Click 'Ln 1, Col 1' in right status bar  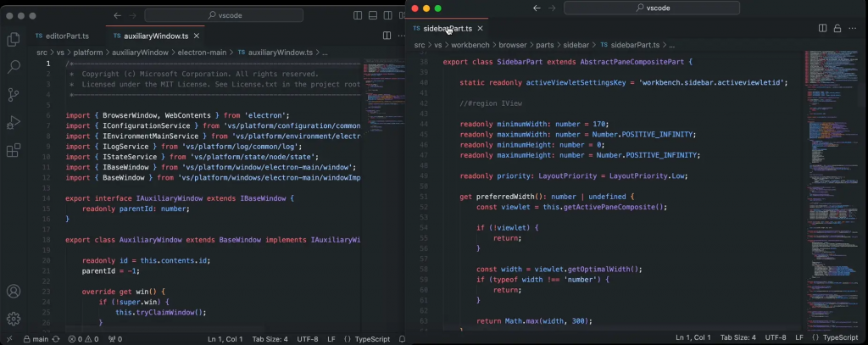point(693,337)
